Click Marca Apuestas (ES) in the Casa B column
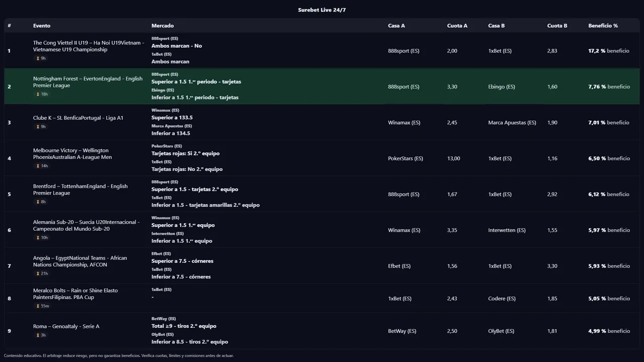This screenshot has height=362, width=644. coord(512,123)
